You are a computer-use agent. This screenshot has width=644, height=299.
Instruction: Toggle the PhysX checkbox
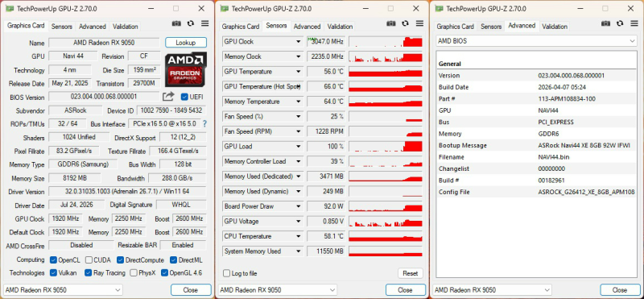(133, 272)
